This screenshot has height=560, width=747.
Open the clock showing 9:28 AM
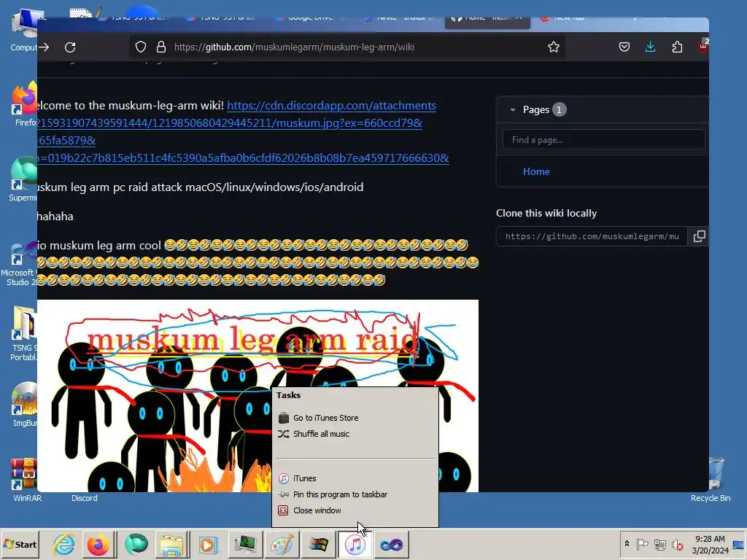[710, 544]
